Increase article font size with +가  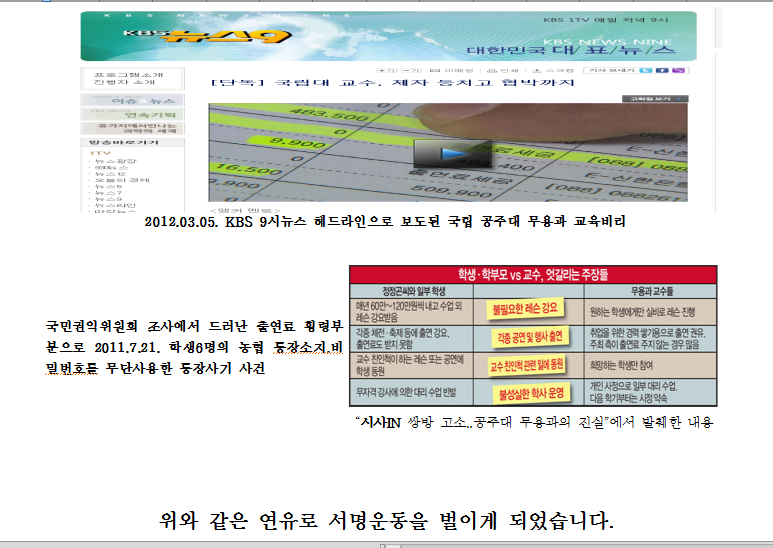[x=386, y=71]
